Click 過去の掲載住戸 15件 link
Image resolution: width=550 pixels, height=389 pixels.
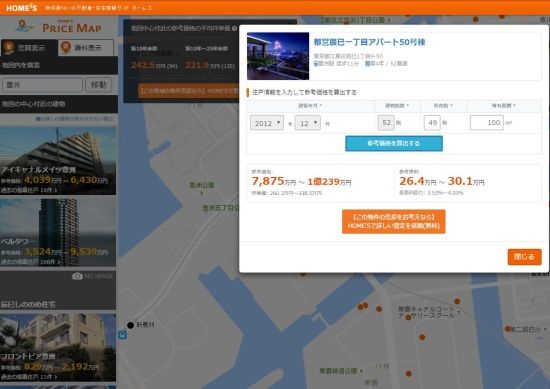tap(29, 190)
